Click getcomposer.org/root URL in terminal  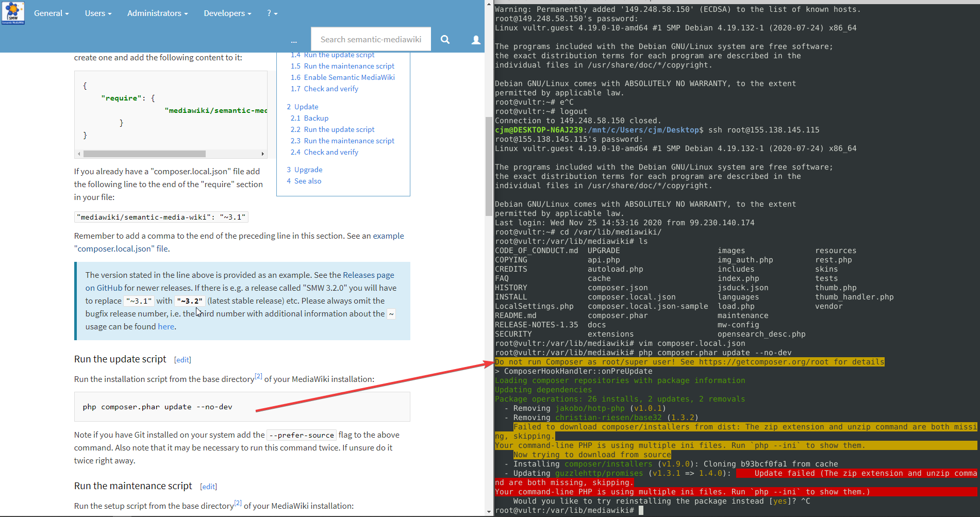(x=763, y=362)
